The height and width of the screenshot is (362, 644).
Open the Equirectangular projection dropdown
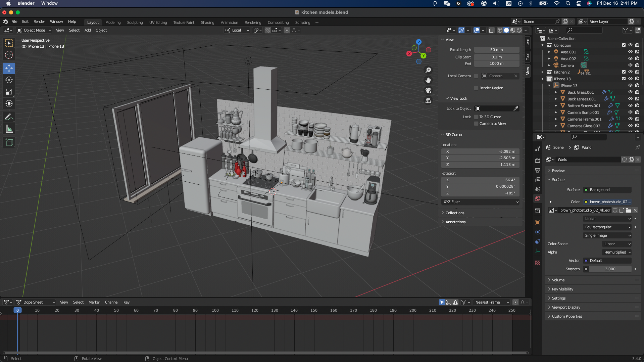(x=608, y=227)
